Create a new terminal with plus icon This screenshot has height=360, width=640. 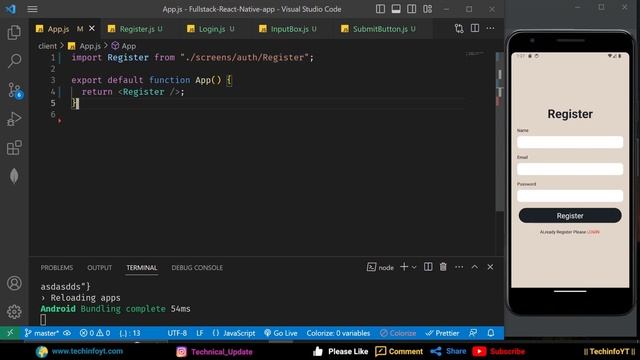(404, 267)
